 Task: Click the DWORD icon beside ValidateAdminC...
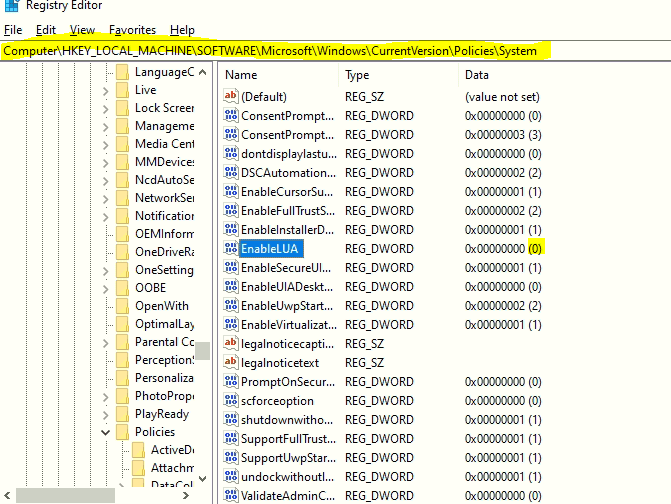[x=231, y=495]
